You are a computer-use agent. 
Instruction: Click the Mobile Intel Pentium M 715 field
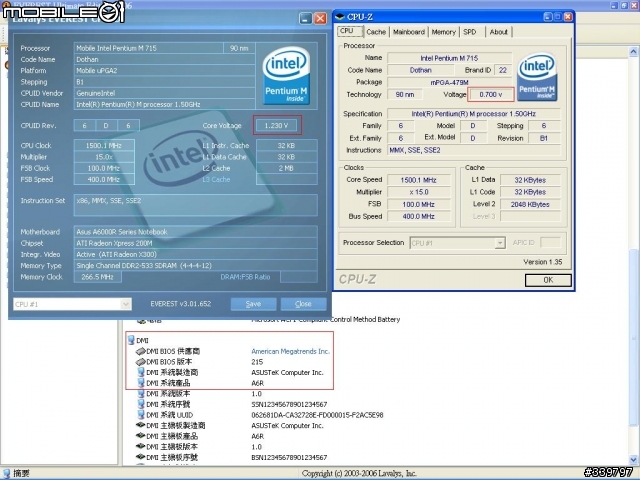pos(149,48)
